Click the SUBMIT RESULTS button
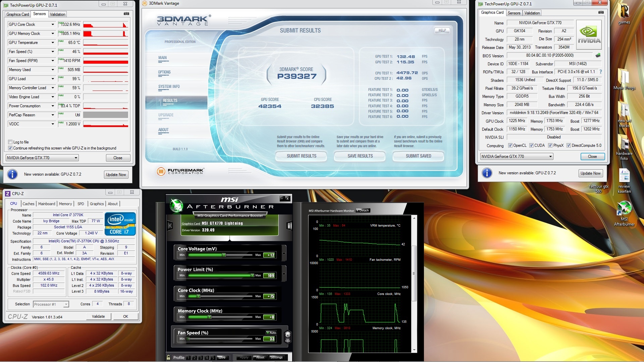The height and width of the screenshot is (362, 644). (301, 156)
